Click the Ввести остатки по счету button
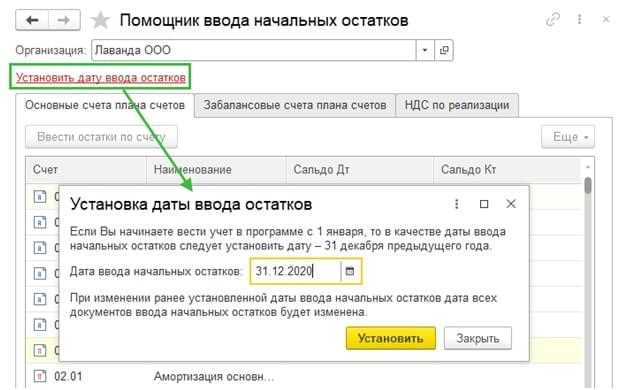This screenshot has width=628, height=390. click(x=101, y=137)
